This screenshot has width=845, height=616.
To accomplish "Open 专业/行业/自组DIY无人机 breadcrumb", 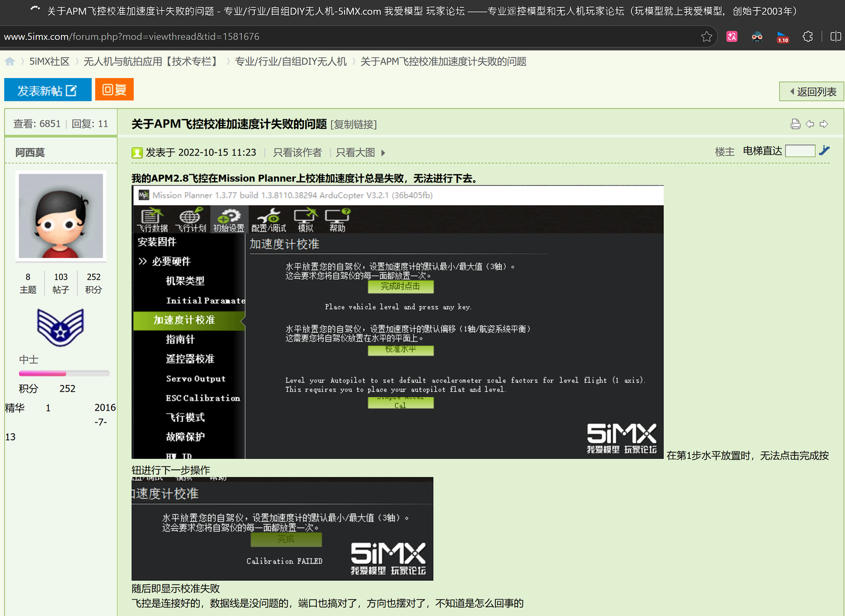I will tap(291, 62).
